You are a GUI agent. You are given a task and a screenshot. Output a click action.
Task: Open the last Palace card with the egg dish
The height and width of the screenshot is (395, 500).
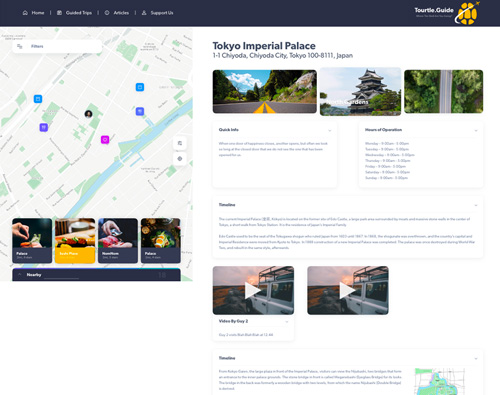click(x=161, y=241)
